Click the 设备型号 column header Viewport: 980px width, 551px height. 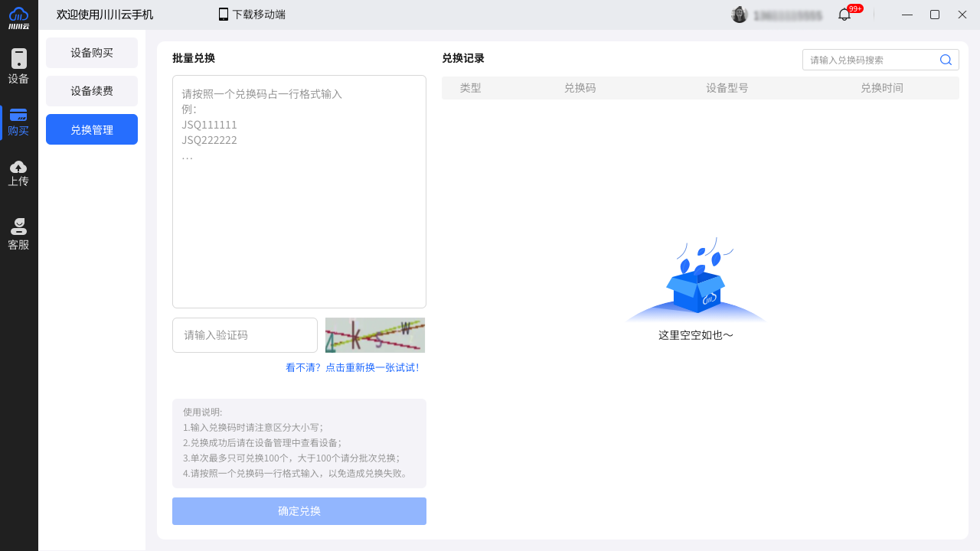coord(727,88)
